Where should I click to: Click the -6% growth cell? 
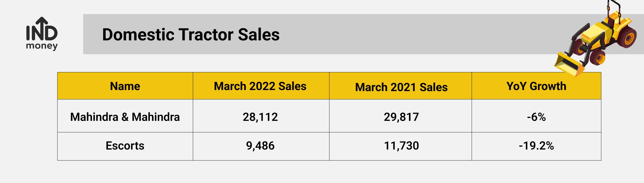536,117
